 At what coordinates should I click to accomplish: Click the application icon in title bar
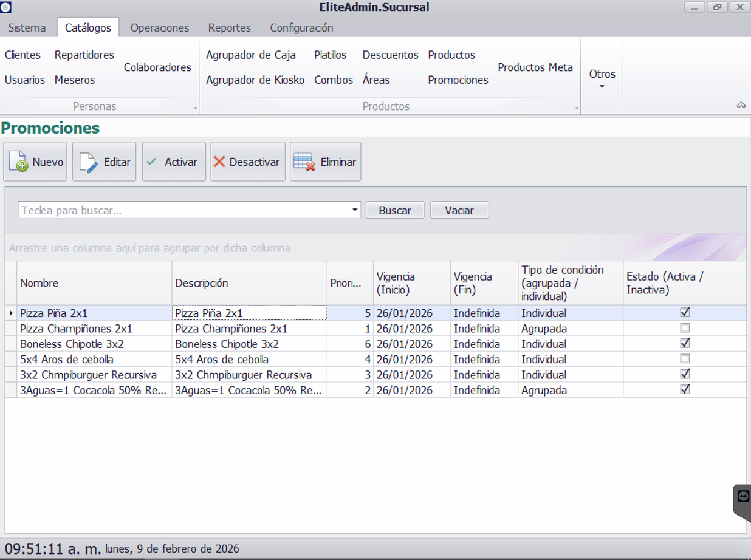5,7
